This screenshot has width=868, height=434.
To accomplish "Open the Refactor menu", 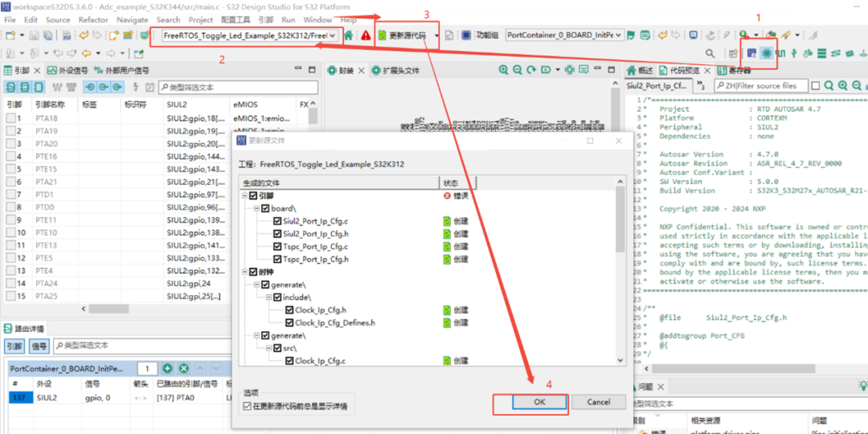I will coord(93,19).
